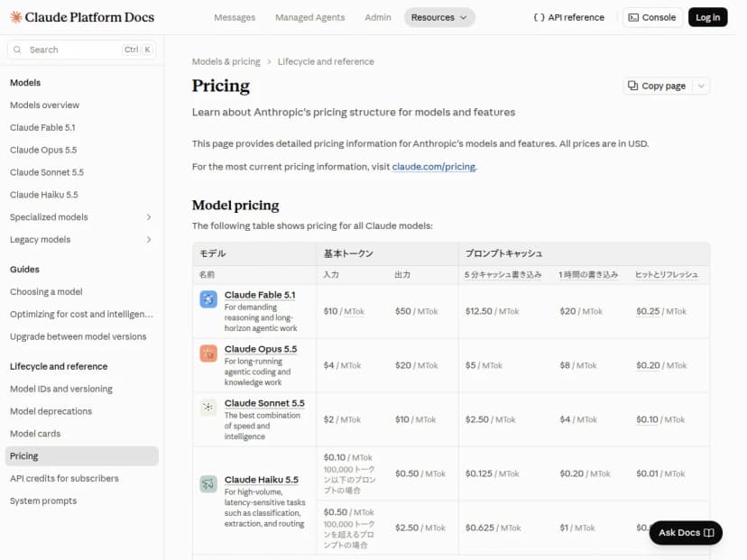Screen dimensions: 747x560
Task: Click the Claude starburst logo icon
Action: (x=15, y=17)
